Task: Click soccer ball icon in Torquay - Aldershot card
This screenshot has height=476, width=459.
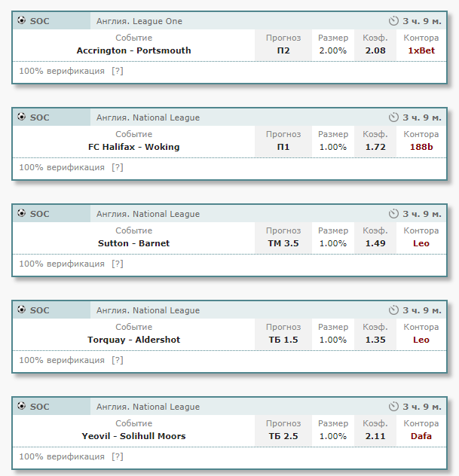Action: point(22,310)
